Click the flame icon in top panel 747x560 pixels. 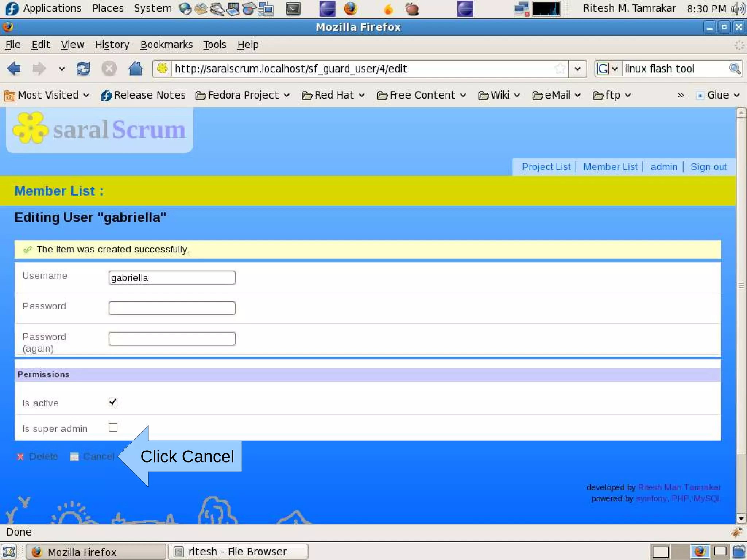coord(389,9)
